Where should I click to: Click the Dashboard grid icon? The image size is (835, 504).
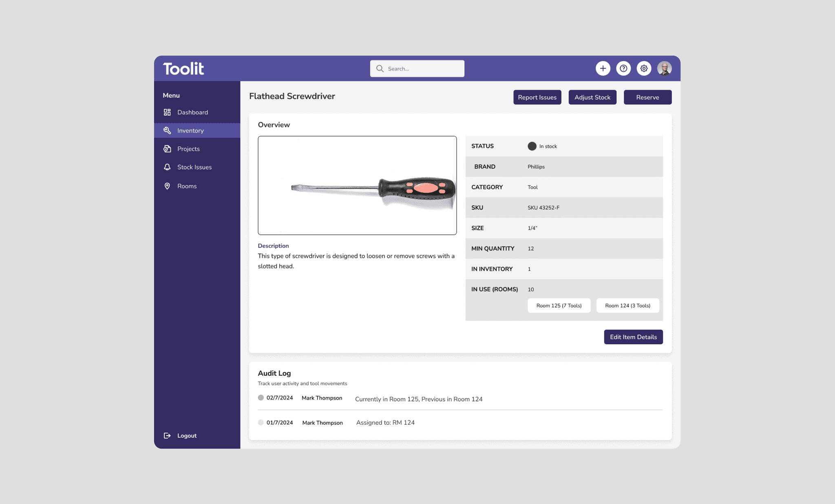167,112
